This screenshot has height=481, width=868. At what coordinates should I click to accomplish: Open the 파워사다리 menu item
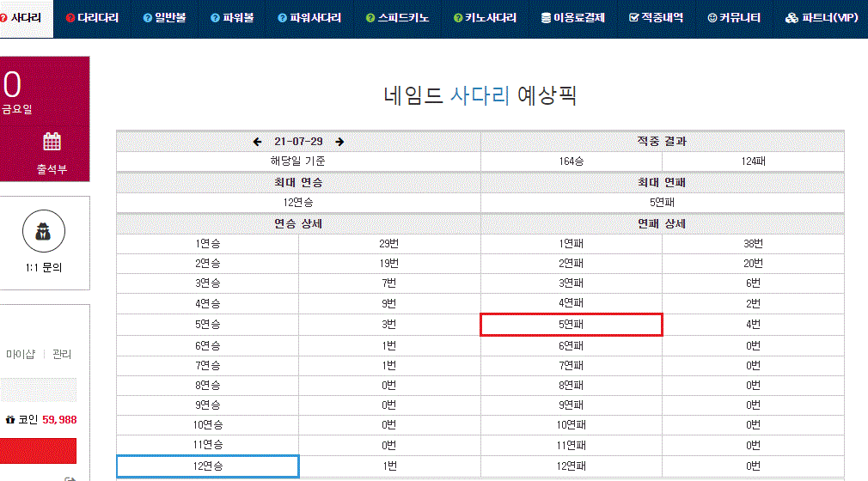(x=309, y=18)
